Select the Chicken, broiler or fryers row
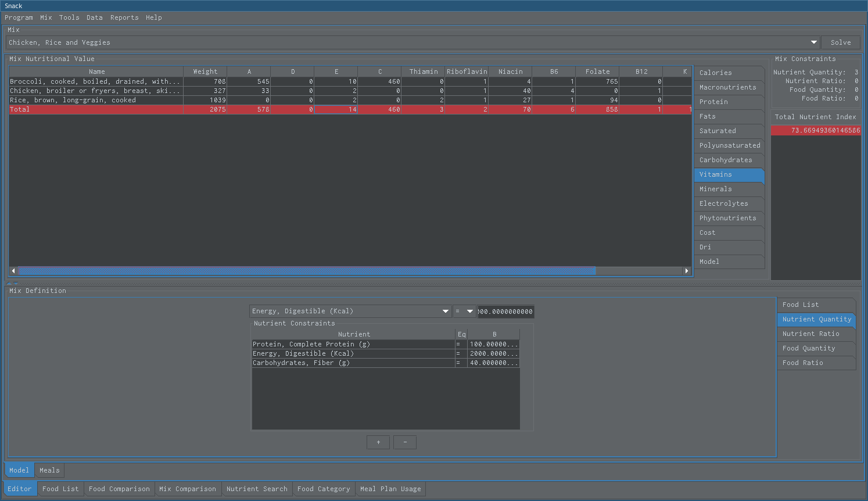Screen dimensions: 868x501 (x=350, y=91)
